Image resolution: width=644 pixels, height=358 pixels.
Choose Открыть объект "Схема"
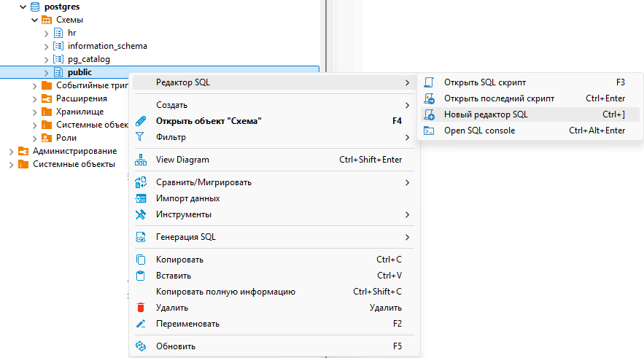(273, 121)
